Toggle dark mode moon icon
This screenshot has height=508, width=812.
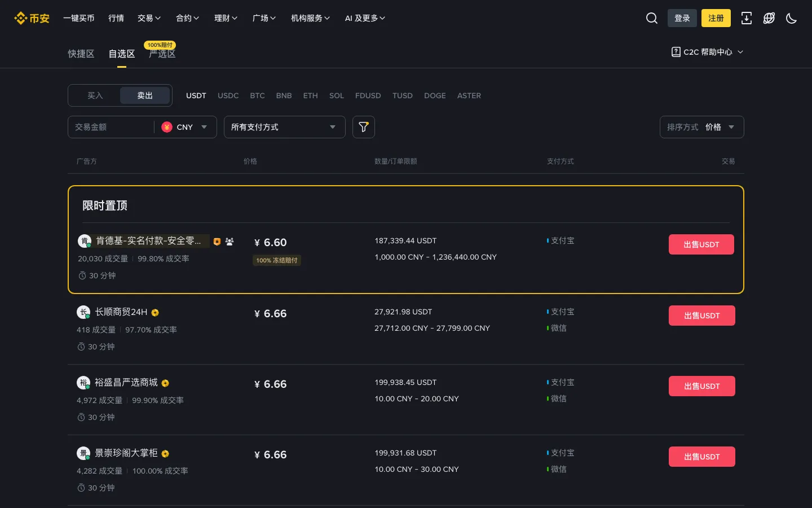click(x=792, y=18)
